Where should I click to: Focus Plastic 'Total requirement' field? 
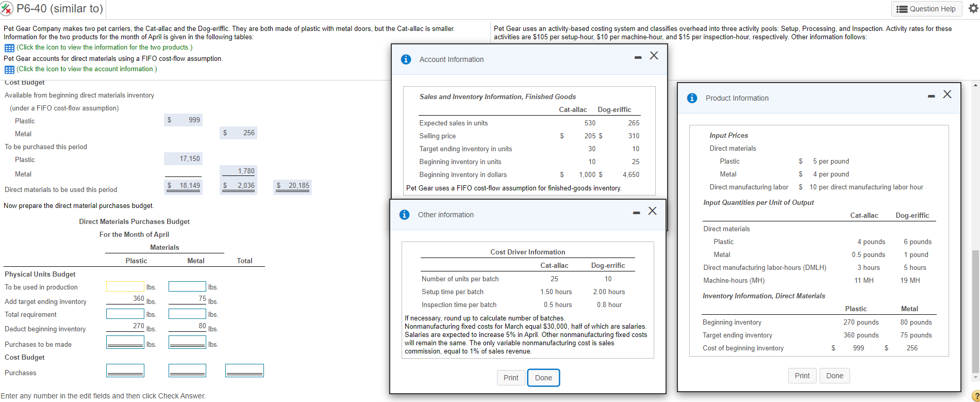click(125, 314)
